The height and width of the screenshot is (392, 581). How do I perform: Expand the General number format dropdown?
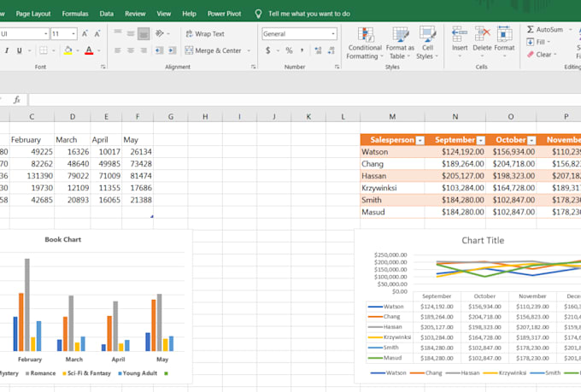point(333,33)
